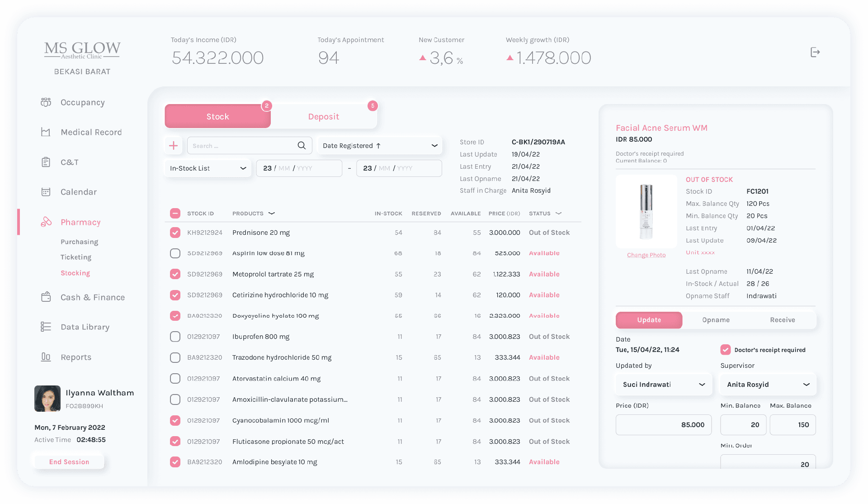The image size is (868, 504).
Task: Open Occupancy from sidebar icon
Action: pos(46,102)
